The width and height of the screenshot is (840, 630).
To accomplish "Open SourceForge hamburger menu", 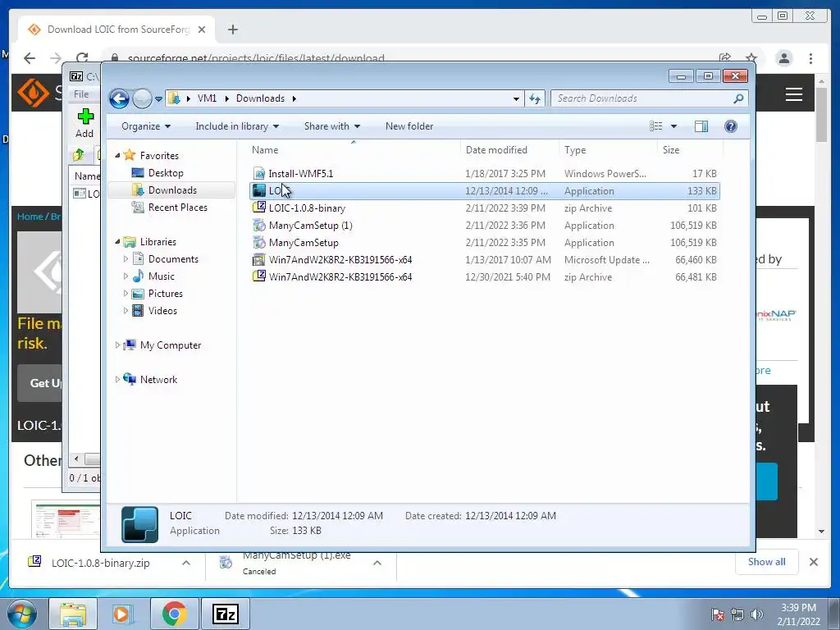I will [793, 94].
